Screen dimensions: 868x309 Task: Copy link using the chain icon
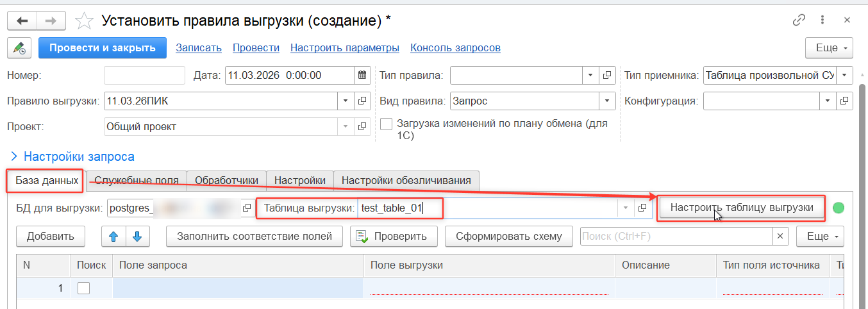[799, 21]
